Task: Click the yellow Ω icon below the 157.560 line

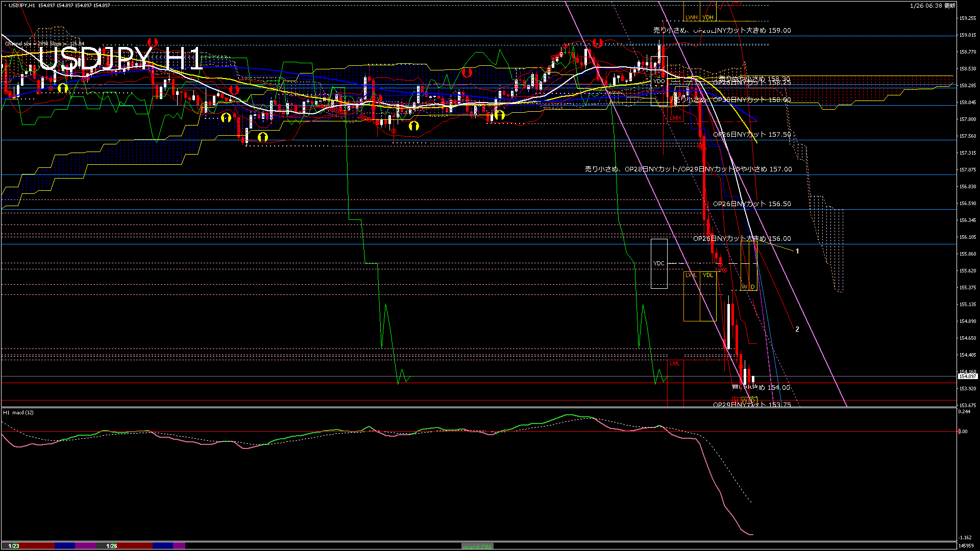Action: pos(262,137)
